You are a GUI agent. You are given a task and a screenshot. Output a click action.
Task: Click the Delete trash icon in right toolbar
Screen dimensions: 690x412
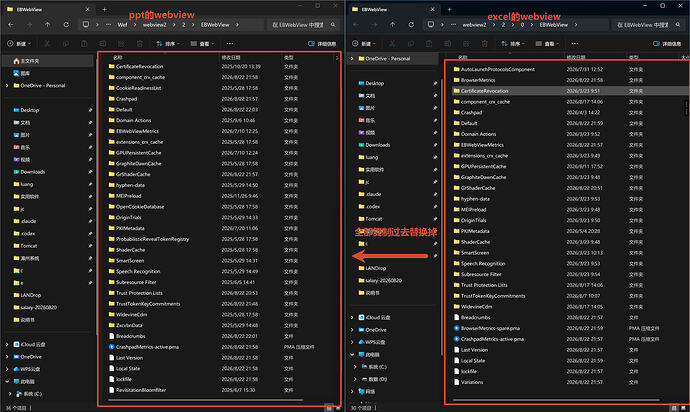point(484,44)
